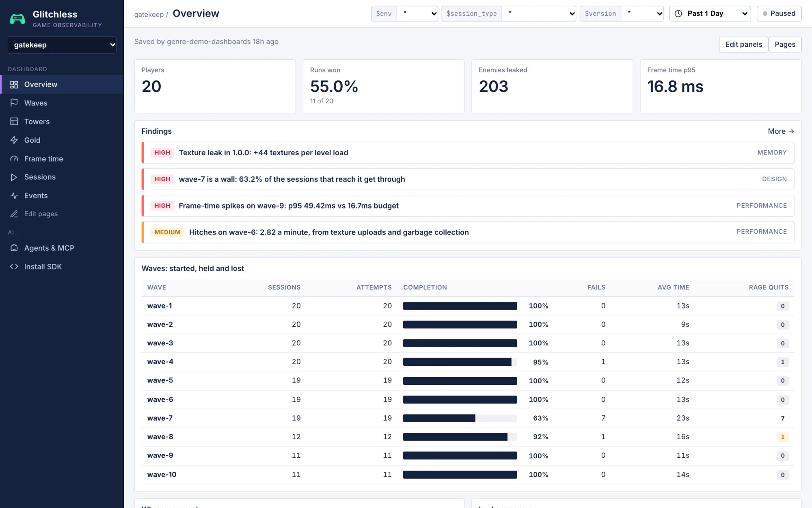
Task: Click the wave-4 completion progress bar
Action: [x=460, y=362]
